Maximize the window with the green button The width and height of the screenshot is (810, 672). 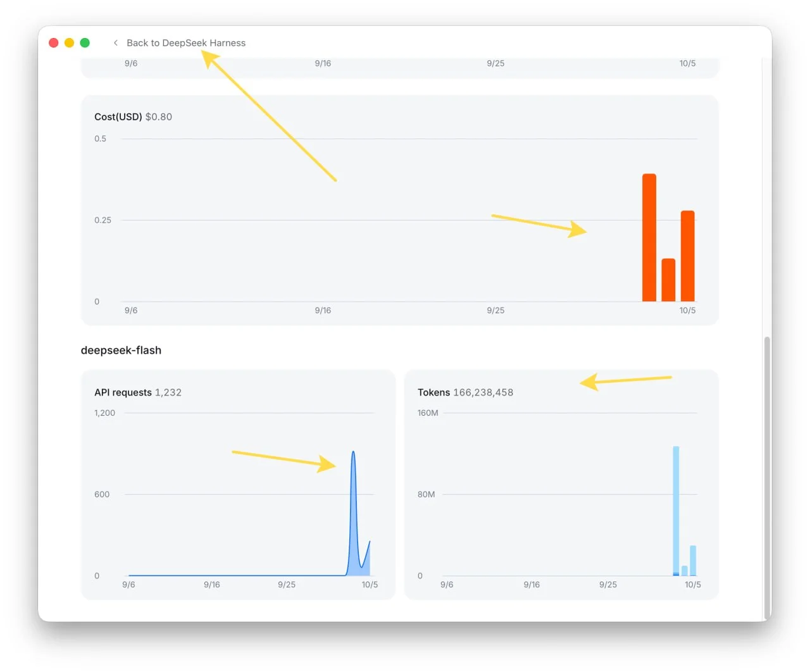pos(85,43)
